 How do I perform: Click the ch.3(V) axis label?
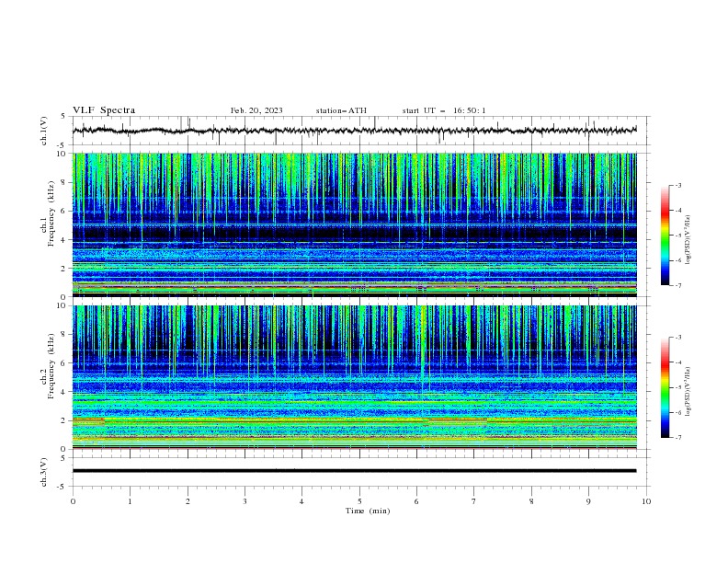coord(44,472)
